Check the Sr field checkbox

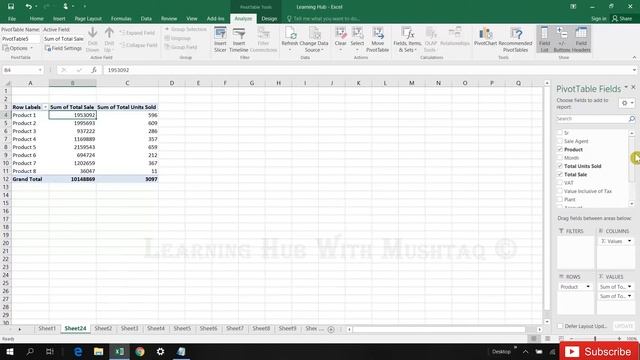(560, 133)
